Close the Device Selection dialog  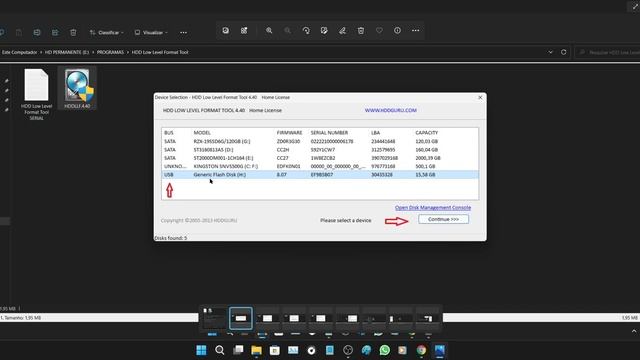480,98
